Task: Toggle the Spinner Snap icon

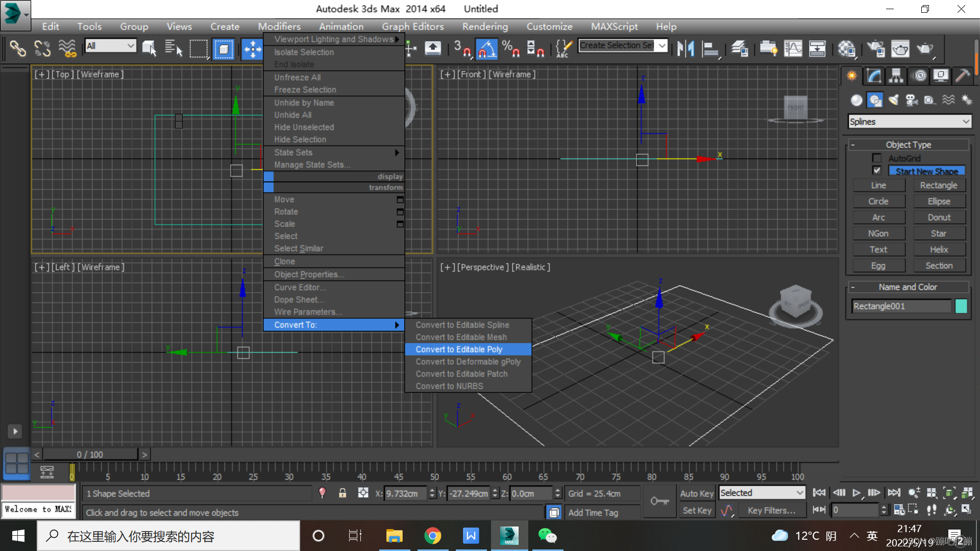Action: 535,48
